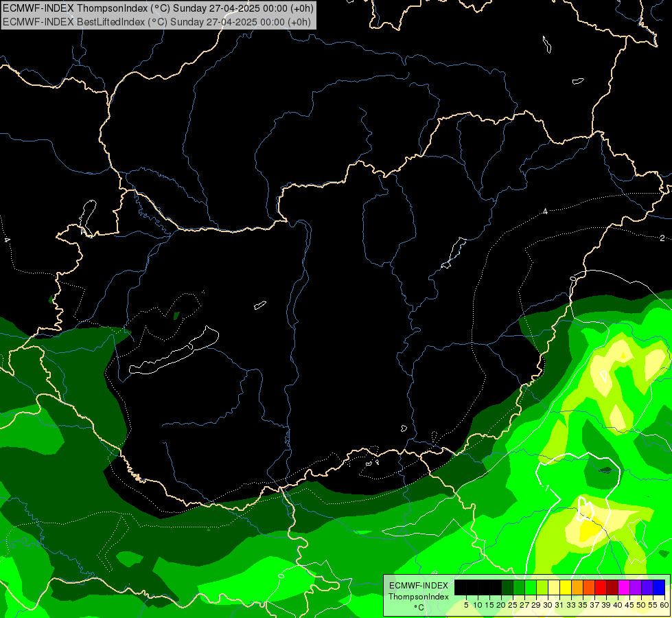Click the bright red 37-39 legend swatch

click(601, 587)
